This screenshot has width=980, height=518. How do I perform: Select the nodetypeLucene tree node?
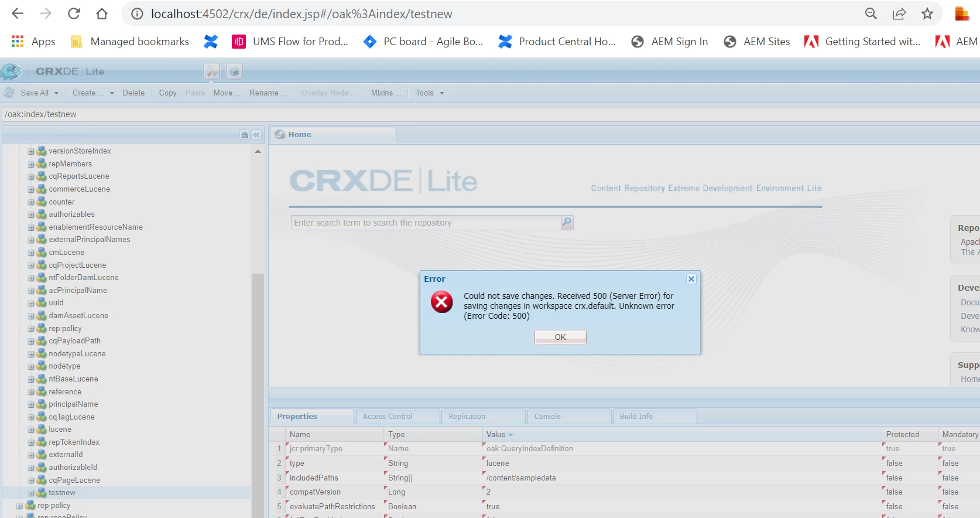[x=77, y=354]
